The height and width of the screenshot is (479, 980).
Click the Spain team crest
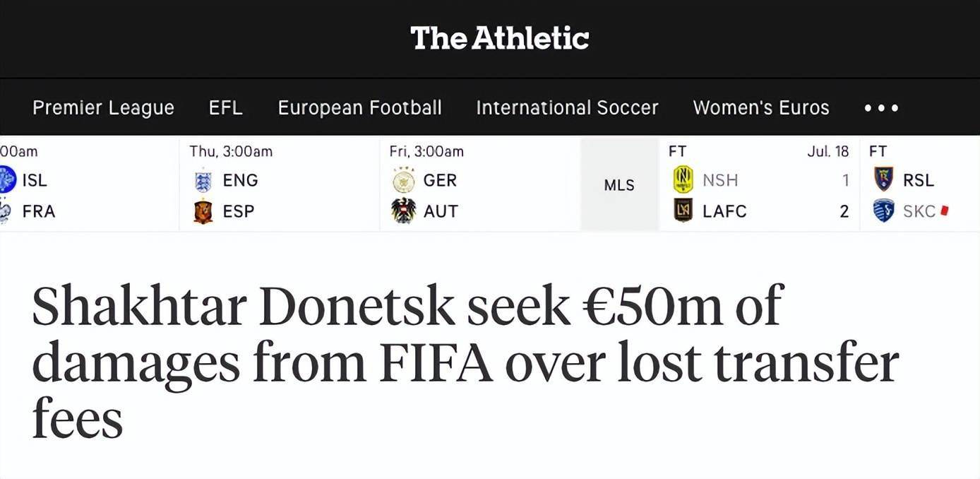pyautogui.click(x=203, y=212)
